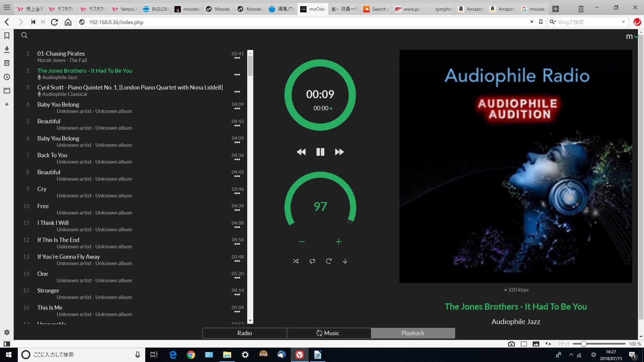The height and width of the screenshot is (362, 644).
Task: Open the Bookmarks panel in Vivaldi's sidebar
Action: pos(7,36)
